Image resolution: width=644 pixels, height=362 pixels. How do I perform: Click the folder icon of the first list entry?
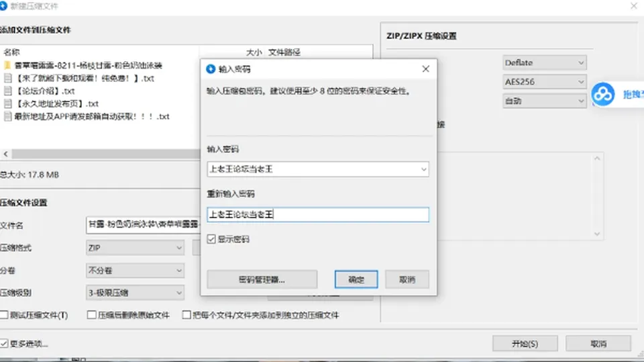coord(7,65)
